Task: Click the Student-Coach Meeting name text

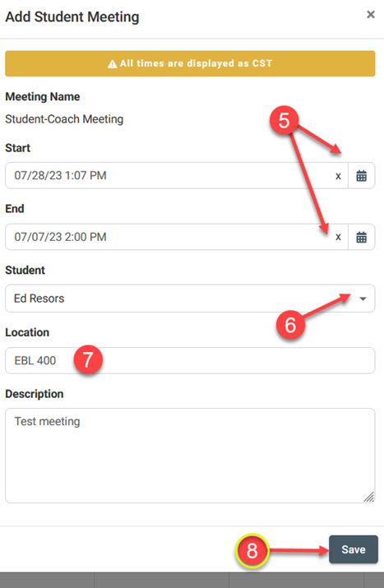Action: [64, 119]
